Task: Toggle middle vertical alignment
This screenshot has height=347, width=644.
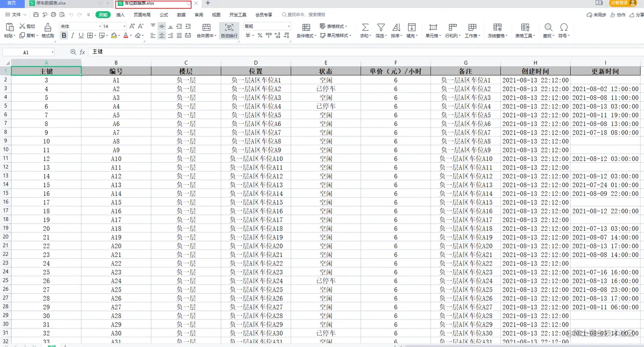Action: coord(162,26)
